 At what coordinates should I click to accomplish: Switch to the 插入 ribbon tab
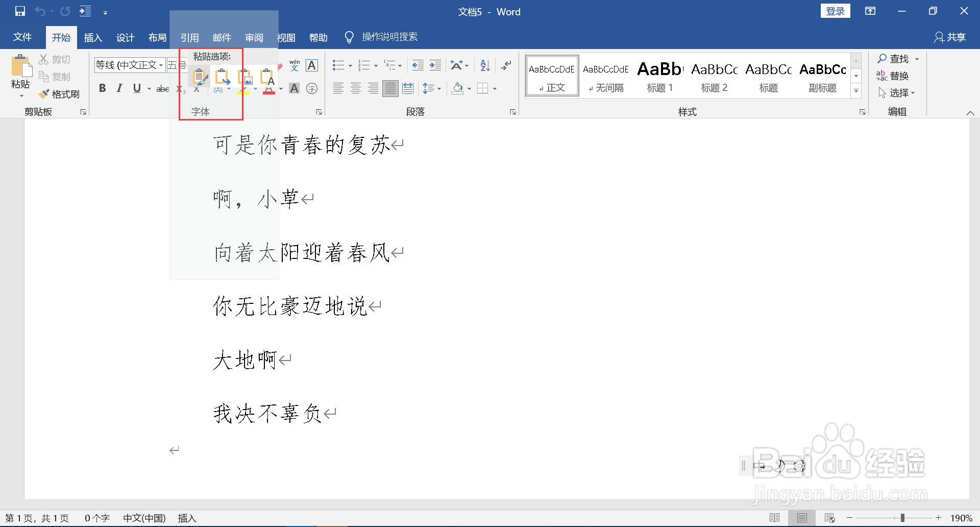[x=93, y=37]
